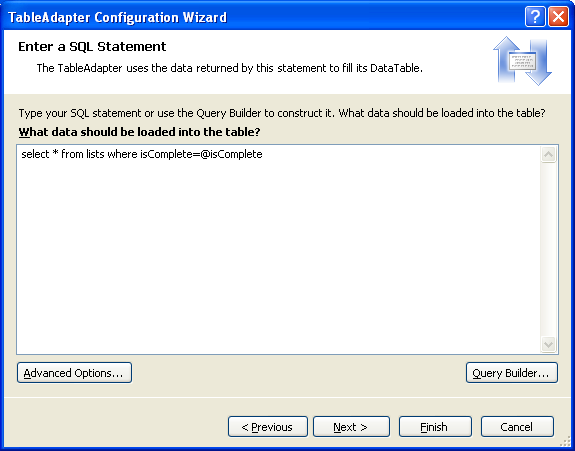Click the "Type your SQL statement" instruction text

pyautogui.click(x=282, y=113)
